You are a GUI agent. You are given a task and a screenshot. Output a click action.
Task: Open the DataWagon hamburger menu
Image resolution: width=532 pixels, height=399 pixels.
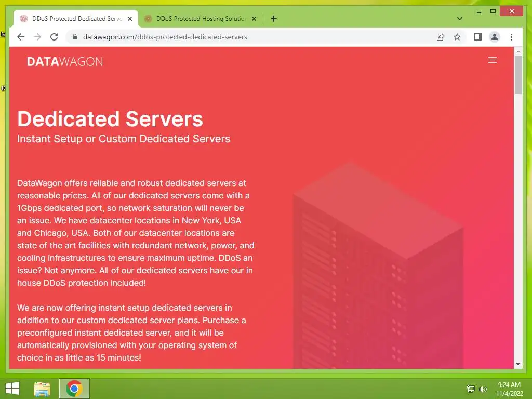point(493,60)
